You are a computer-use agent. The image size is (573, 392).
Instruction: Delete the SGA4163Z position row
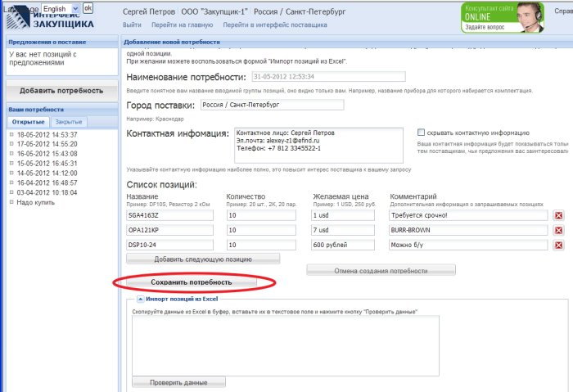pyautogui.click(x=559, y=215)
